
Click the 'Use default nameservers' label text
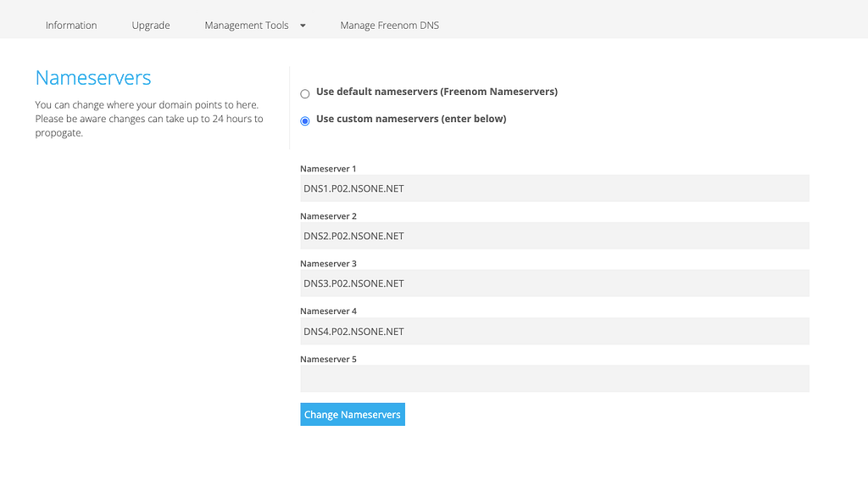pos(437,92)
